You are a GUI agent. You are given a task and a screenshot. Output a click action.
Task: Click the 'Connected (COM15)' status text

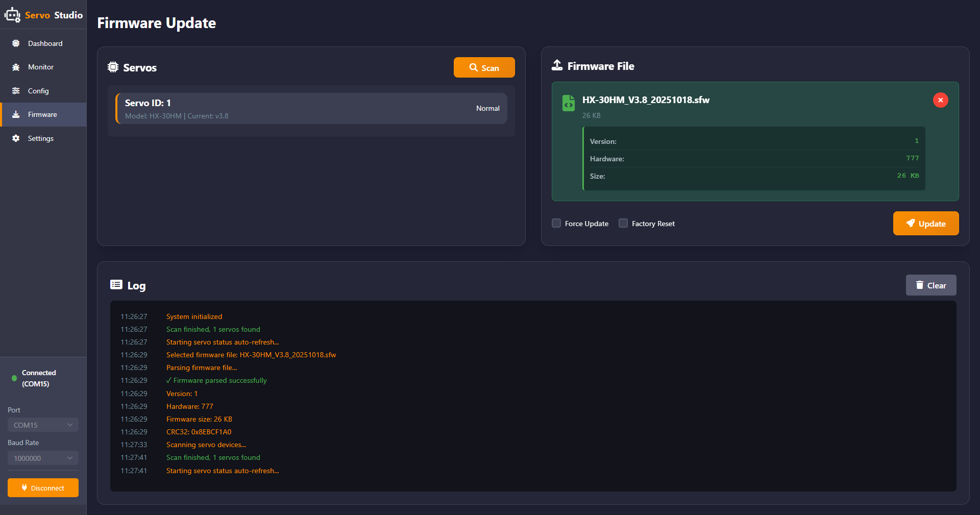point(39,378)
